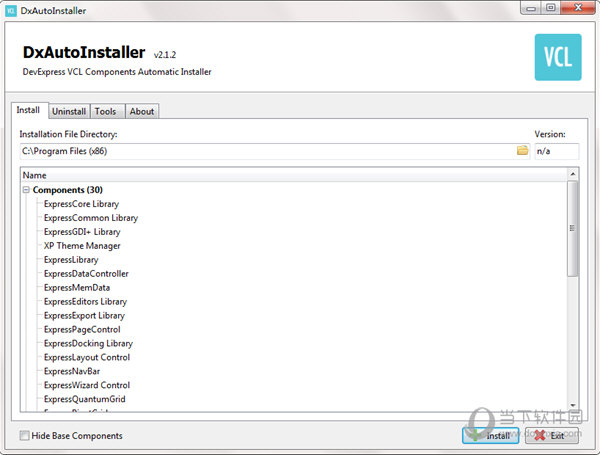This screenshot has height=455, width=600.
Task: Click the component list scrollbar thumb
Action: pos(572,228)
